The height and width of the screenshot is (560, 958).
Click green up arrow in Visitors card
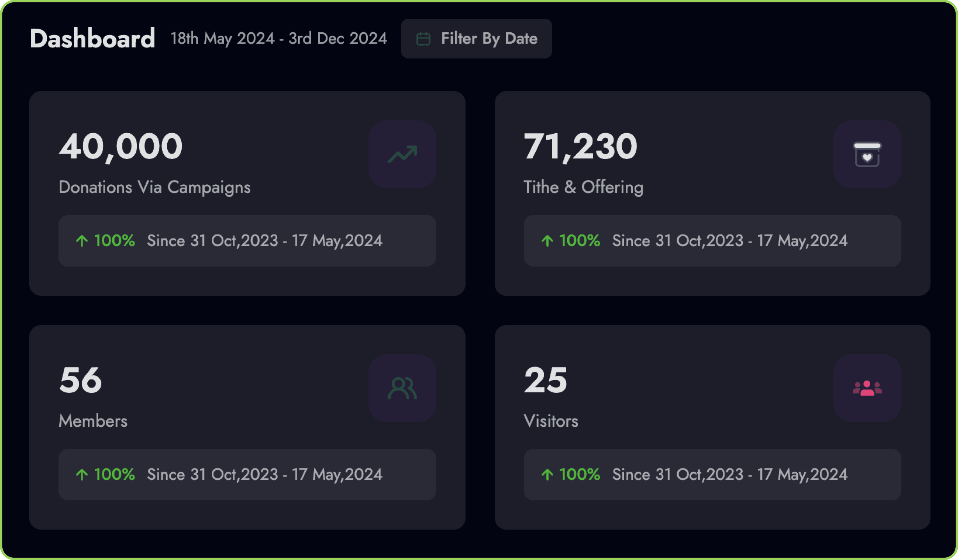(547, 475)
